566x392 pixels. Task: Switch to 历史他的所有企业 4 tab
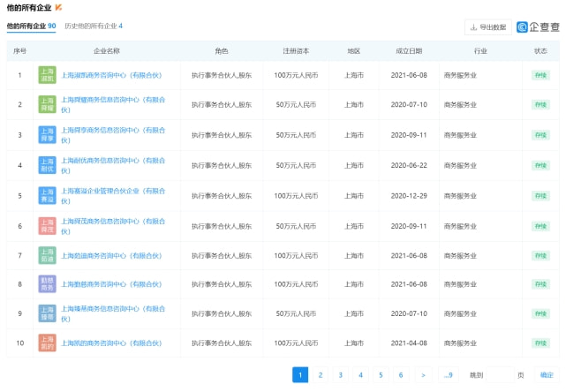pyautogui.click(x=94, y=26)
